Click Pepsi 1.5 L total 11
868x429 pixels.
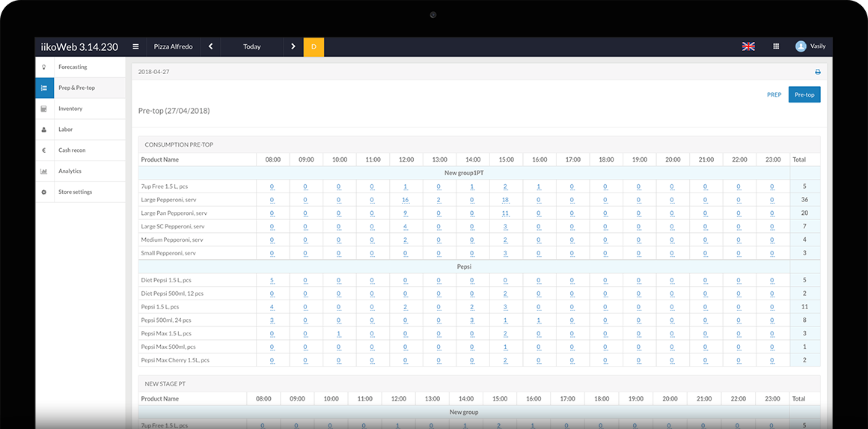[x=805, y=307]
